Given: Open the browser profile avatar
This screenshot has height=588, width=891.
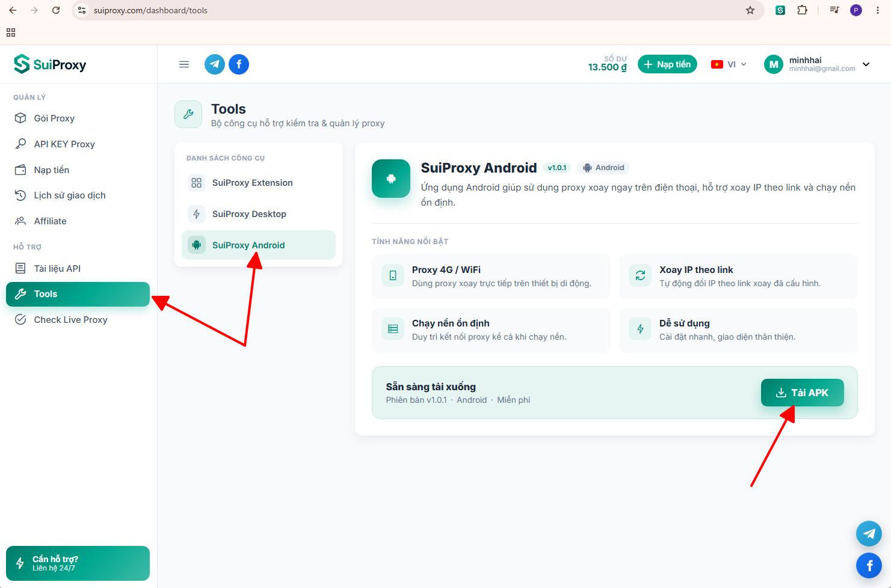Looking at the screenshot, I should tap(856, 10).
